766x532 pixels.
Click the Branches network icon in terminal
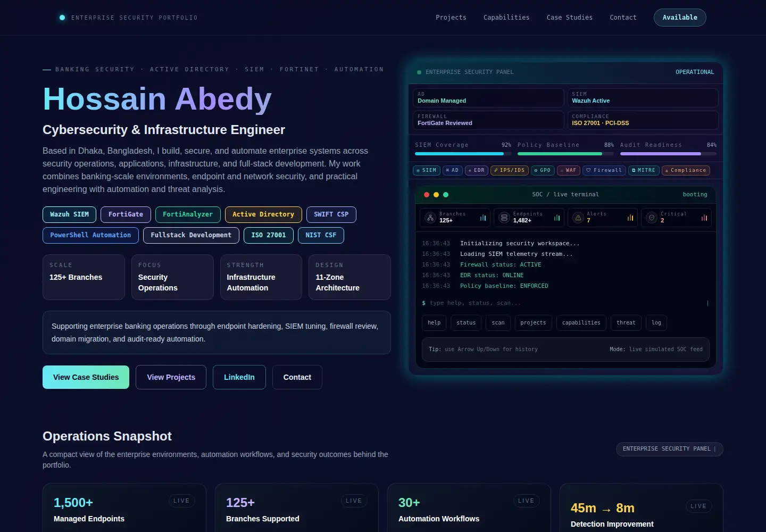tap(430, 218)
